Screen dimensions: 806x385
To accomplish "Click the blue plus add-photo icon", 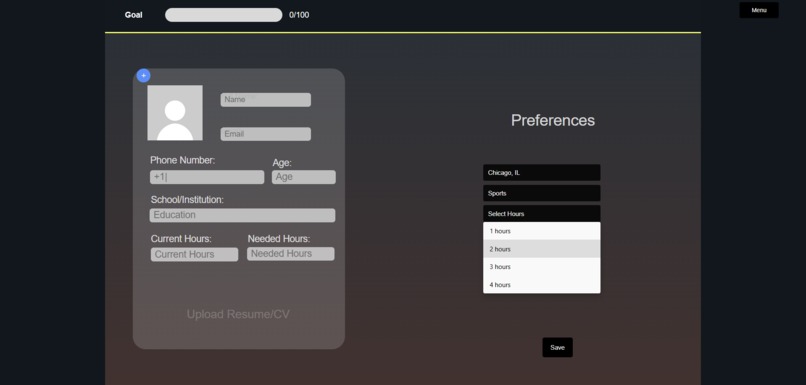I will click(x=143, y=76).
